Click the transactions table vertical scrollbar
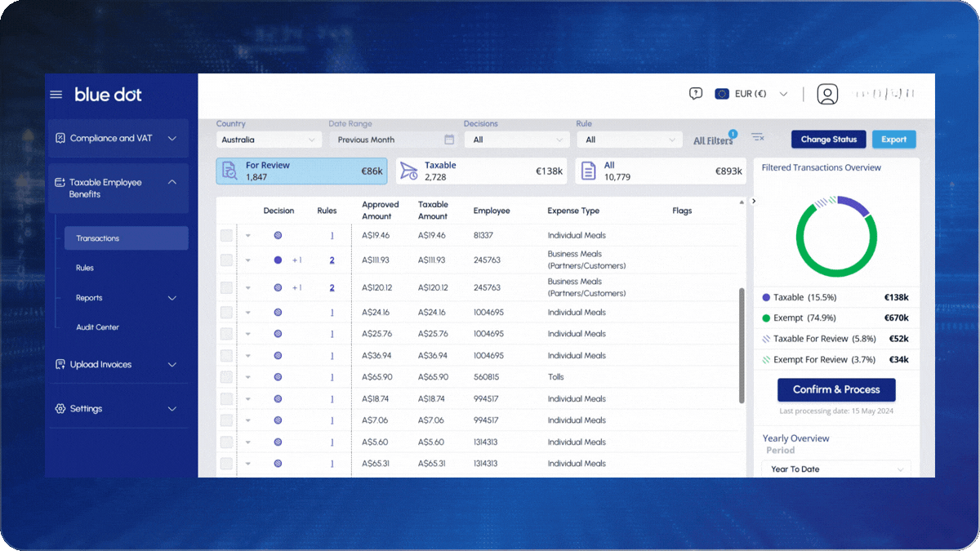Viewport: 980px width, 551px height. (x=742, y=343)
